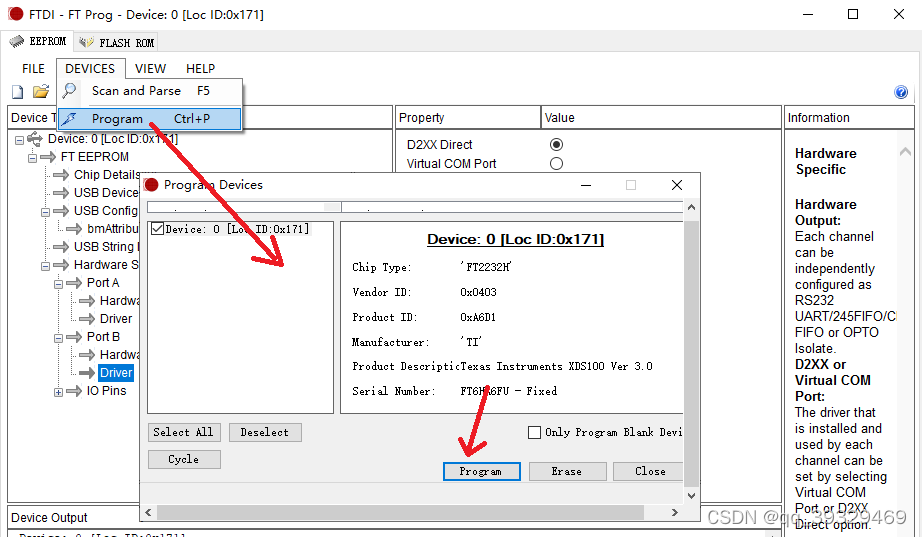Collapse the Device: 0 tree node
Image resolution: width=922 pixels, height=537 pixels.
pyautogui.click(x=19, y=140)
